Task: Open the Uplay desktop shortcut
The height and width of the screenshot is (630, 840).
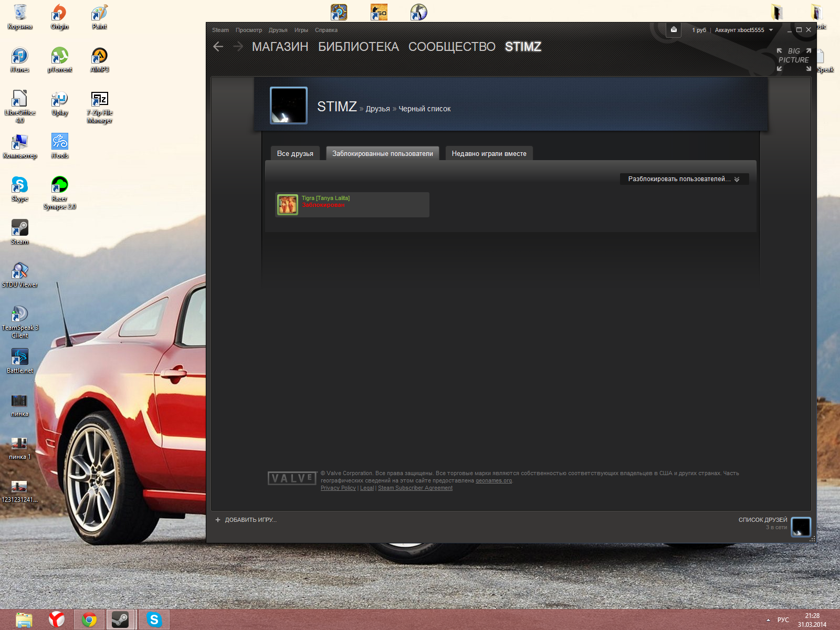Action: [x=59, y=102]
